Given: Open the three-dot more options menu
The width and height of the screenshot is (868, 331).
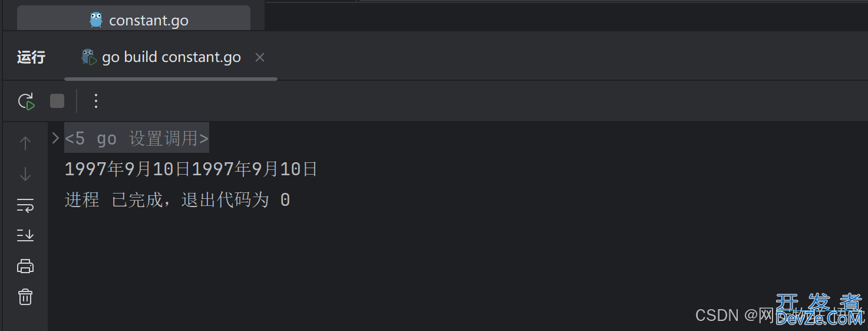Looking at the screenshot, I should [96, 101].
